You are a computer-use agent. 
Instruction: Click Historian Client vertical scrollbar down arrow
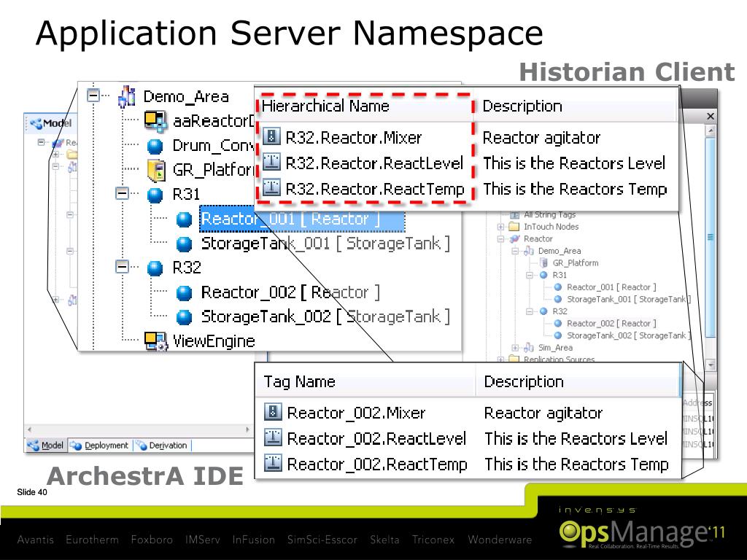pyautogui.click(x=711, y=365)
